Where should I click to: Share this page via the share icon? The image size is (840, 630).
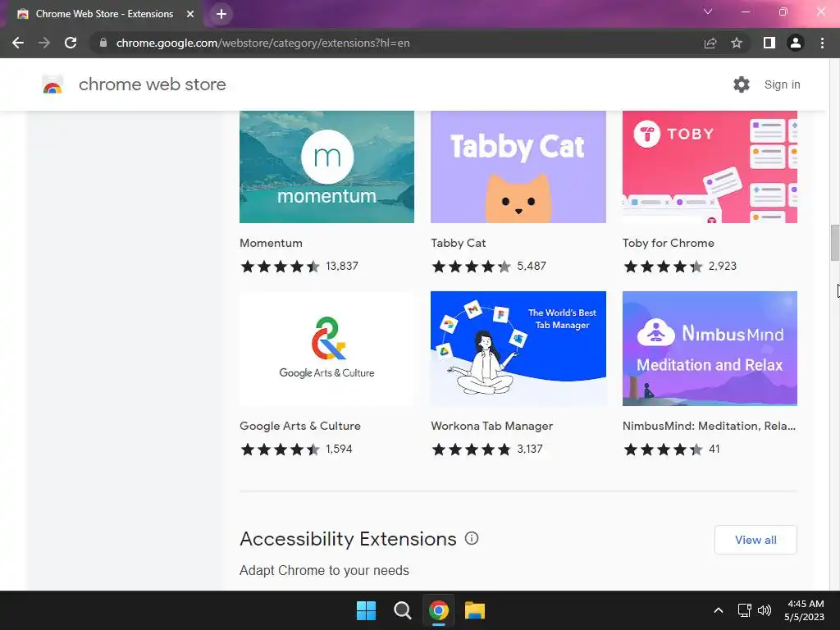click(710, 43)
